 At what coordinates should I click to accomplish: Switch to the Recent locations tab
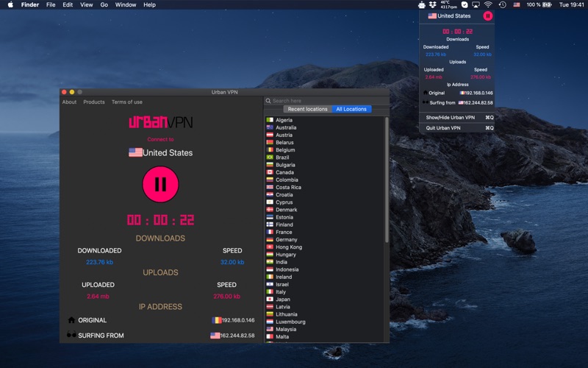pos(307,109)
